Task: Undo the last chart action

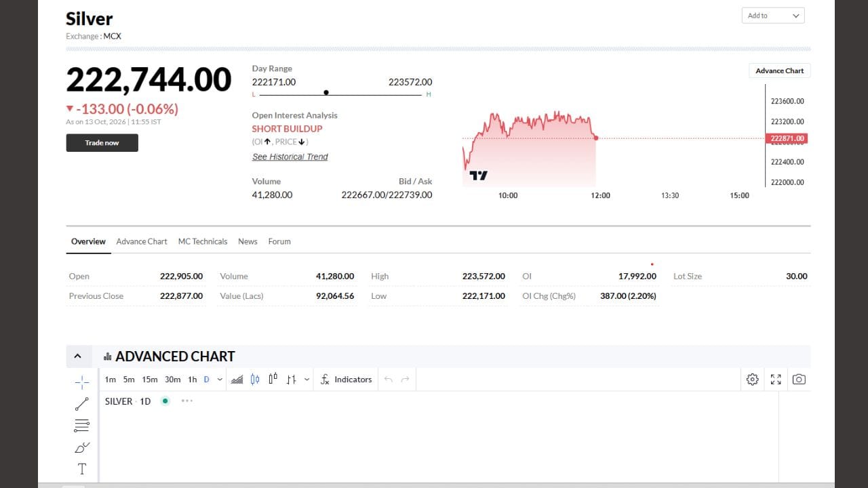Action: click(x=389, y=380)
